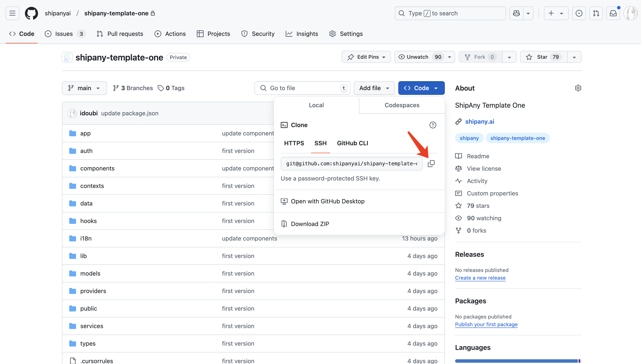This screenshot has height=364, width=641.
Task: Click the Copilot icon in header
Action: pos(516,13)
